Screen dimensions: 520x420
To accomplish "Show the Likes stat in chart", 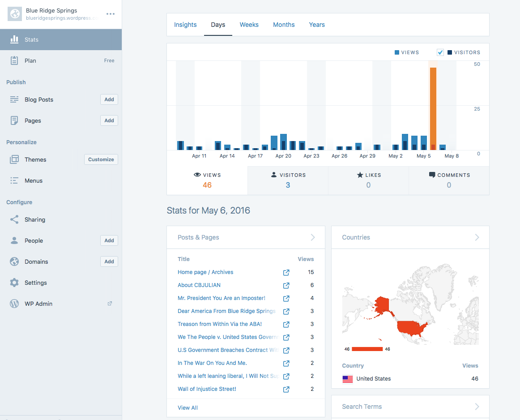I will pos(368,180).
